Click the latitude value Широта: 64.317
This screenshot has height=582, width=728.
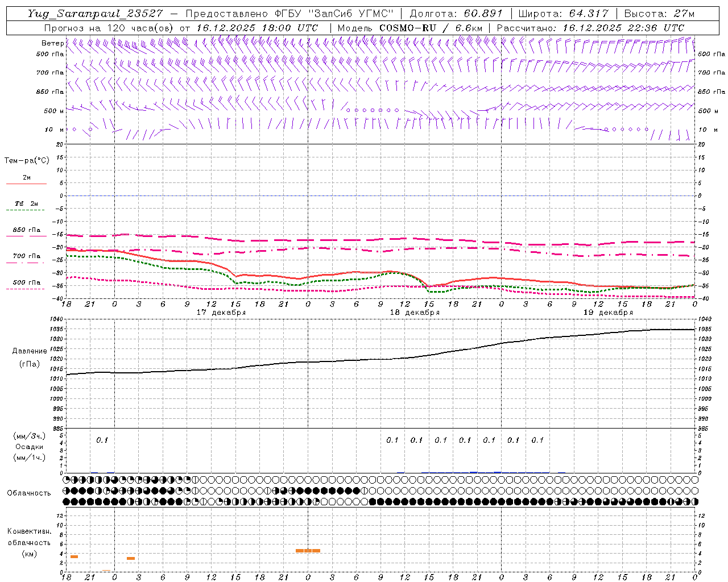point(564,14)
